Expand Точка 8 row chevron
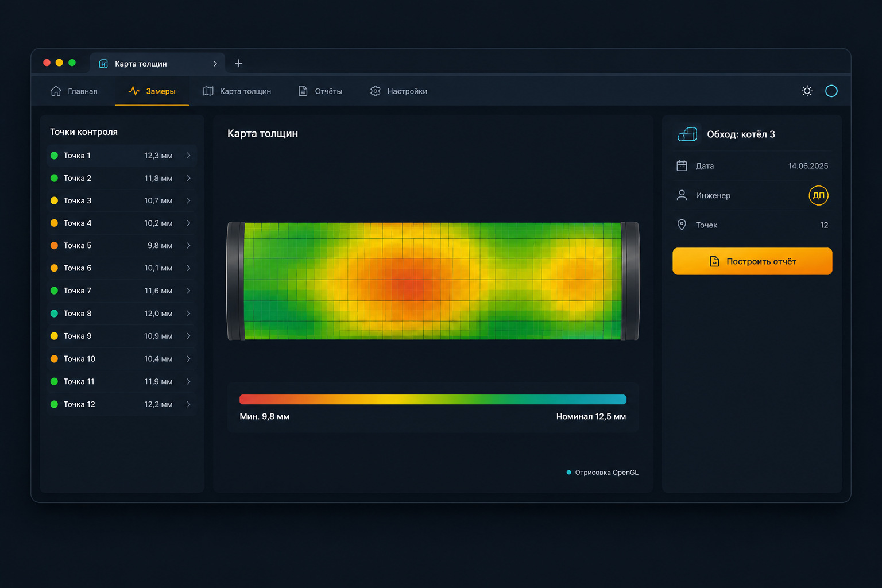The image size is (882, 588). coord(188,313)
